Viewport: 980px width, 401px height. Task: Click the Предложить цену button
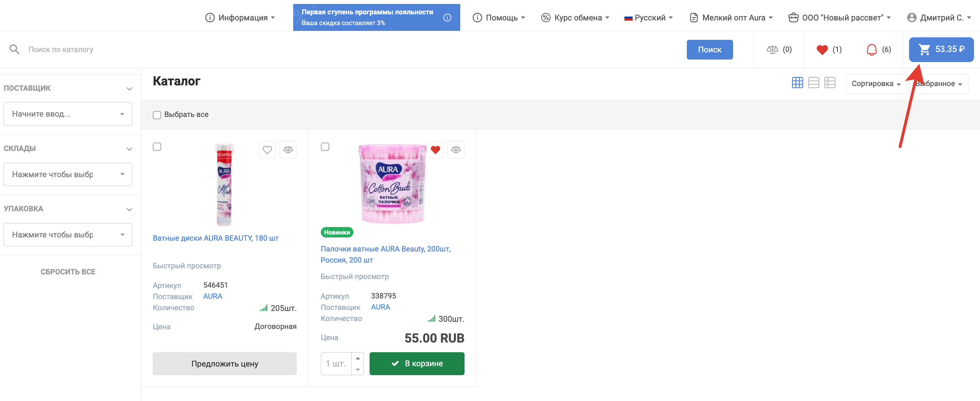pyautogui.click(x=224, y=364)
